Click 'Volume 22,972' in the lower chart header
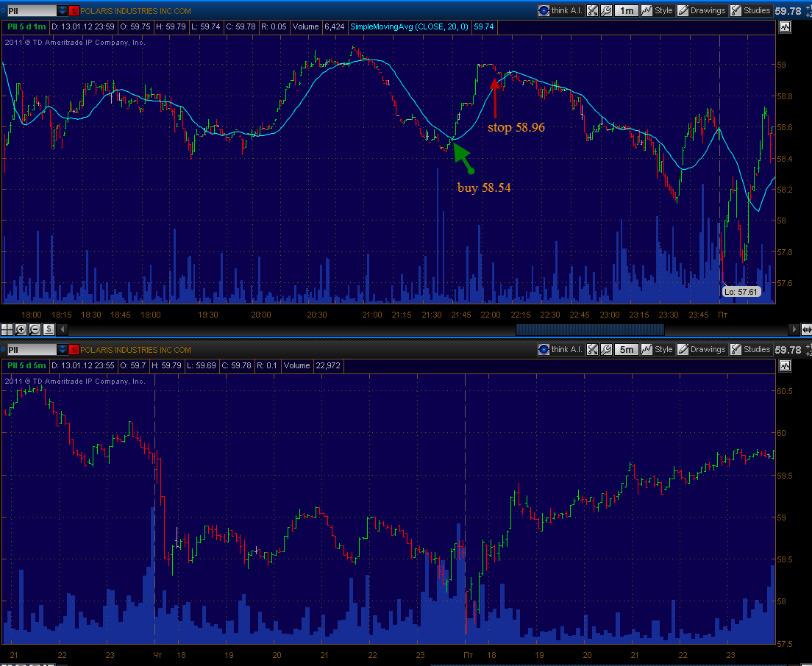The image size is (812, 666). point(311,365)
